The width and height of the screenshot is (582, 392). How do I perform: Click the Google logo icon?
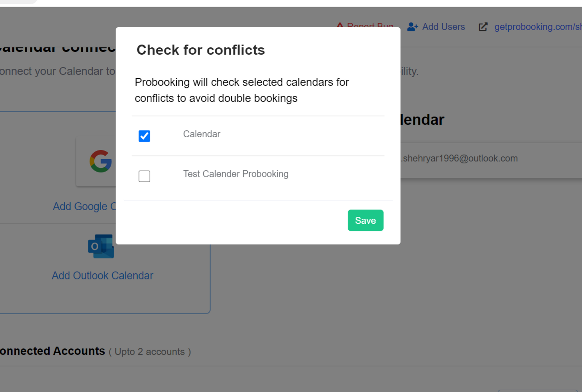[101, 161]
